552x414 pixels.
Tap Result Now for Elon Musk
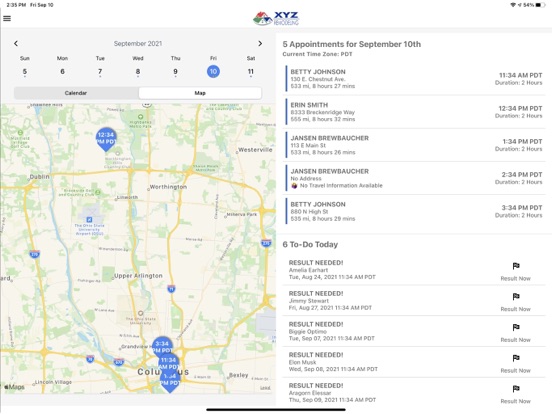[515, 370]
